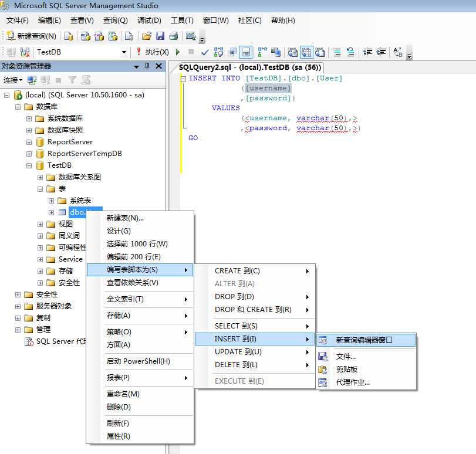Screen dimensions: 476x454
Task: Click the Print icon in toolbar
Action: (173, 36)
